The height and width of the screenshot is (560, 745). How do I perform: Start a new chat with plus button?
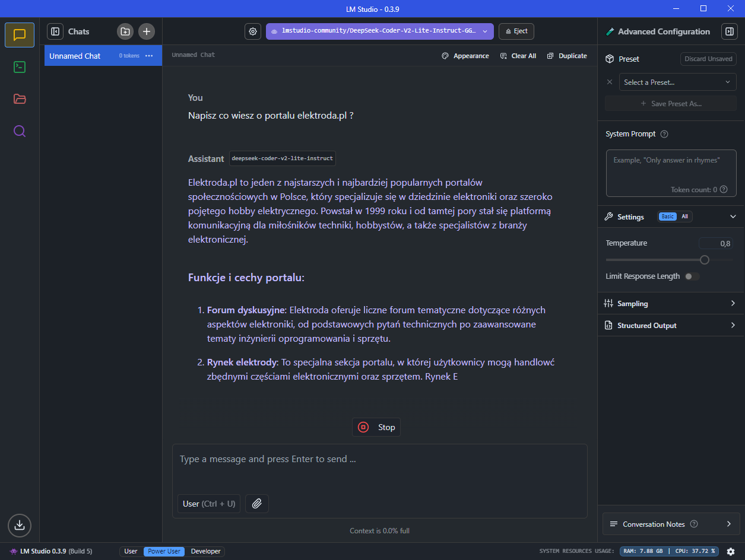[x=147, y=31]
